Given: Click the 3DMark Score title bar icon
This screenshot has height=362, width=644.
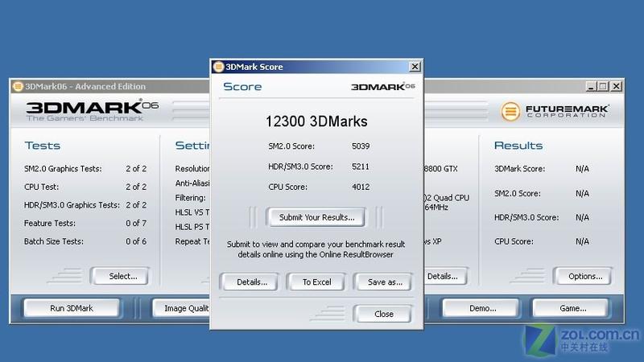Looking at the screenshot, I should point(218,67).
